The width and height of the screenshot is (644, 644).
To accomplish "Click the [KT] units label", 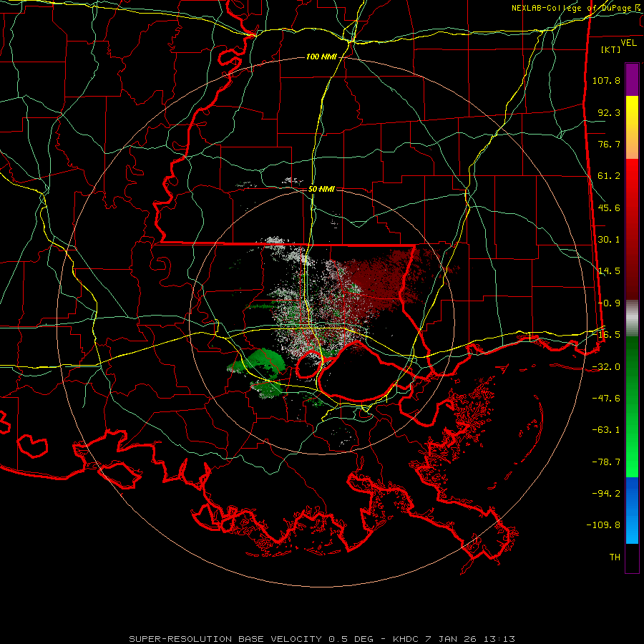I will pyautogui.click(x=611, y=49).
